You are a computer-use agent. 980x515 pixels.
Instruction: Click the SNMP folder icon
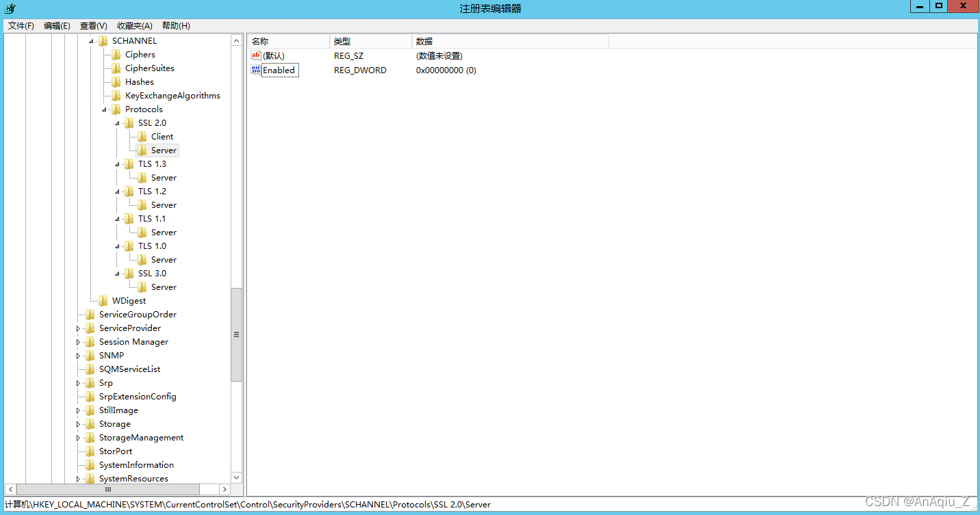[x=90, y=356]
